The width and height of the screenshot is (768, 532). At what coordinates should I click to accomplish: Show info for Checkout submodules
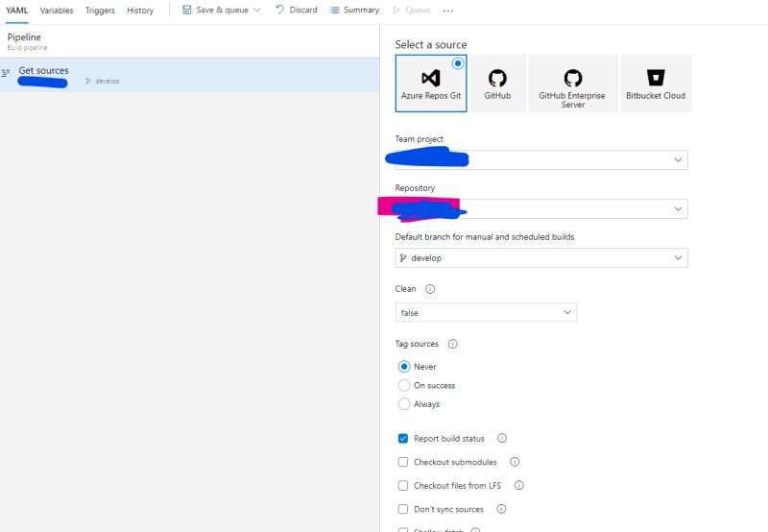(515, 462)
